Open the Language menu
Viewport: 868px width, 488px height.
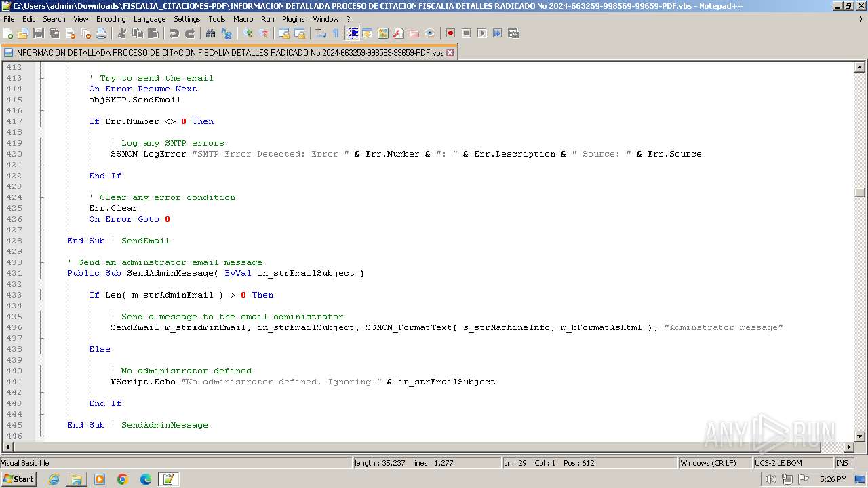pyautogui.click(x=149, y=19)
